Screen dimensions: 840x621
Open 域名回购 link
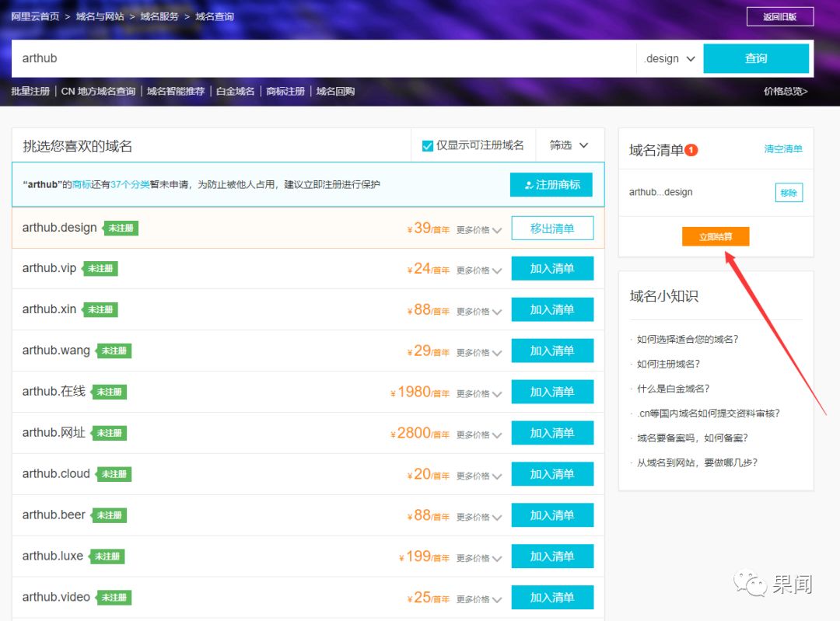point(335,91)
